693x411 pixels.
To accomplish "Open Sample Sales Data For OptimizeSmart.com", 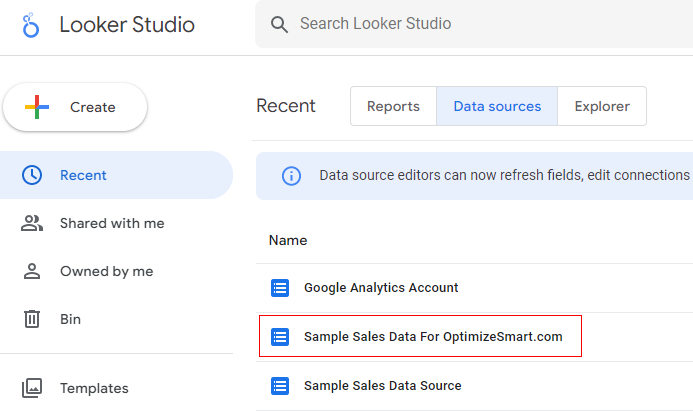I will click(x=433, y=337).
